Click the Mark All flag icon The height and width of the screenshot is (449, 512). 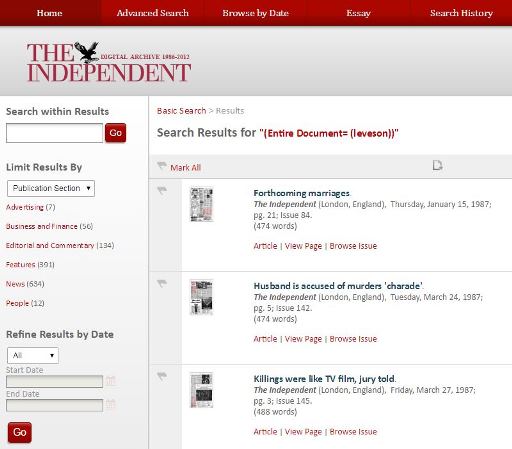[x=162, y=166]
